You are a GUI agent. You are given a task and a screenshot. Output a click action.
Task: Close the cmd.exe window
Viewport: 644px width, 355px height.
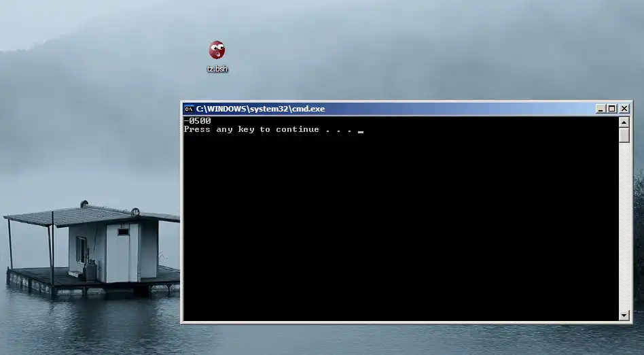pos(624,109)
